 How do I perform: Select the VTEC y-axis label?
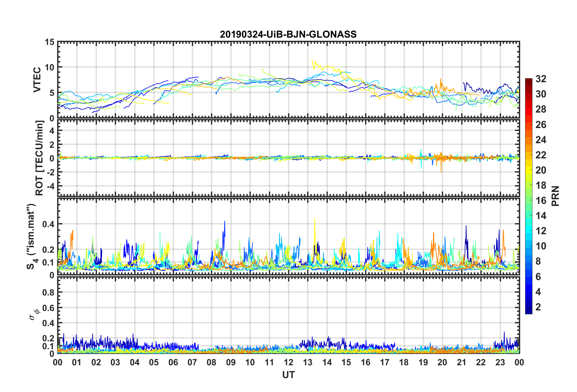(x=37, y=80)
